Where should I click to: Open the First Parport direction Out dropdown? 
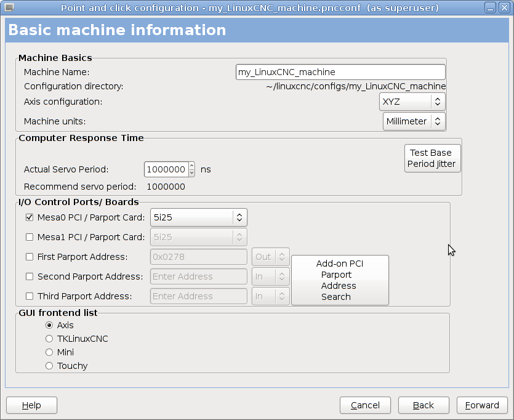[x=270, y=257]
